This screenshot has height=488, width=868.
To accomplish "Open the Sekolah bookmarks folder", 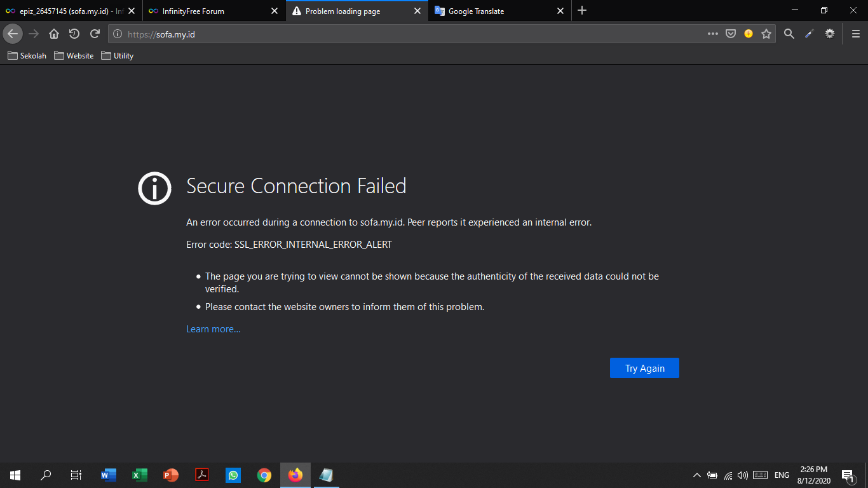I will pyautogui.click(x=27, y=56).
